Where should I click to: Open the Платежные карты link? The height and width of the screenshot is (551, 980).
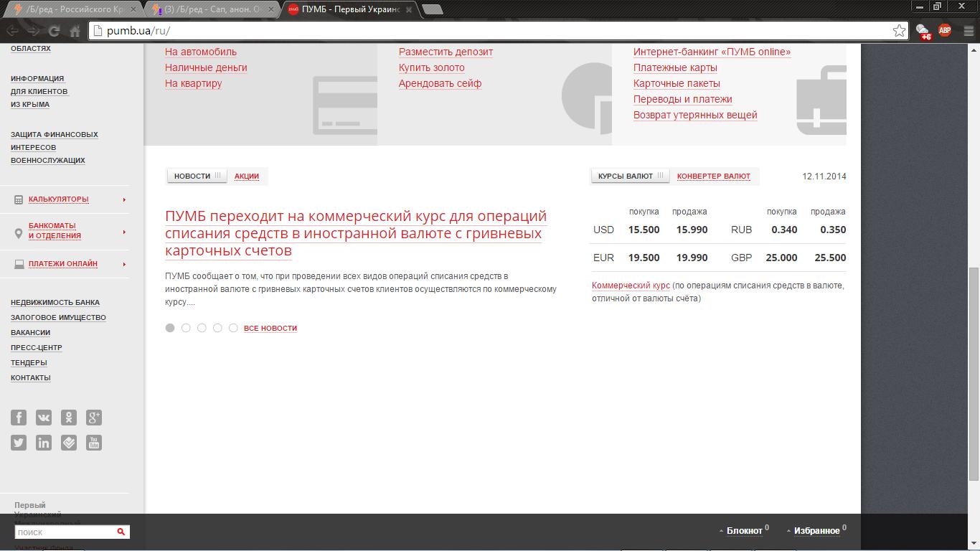(675, 67)
